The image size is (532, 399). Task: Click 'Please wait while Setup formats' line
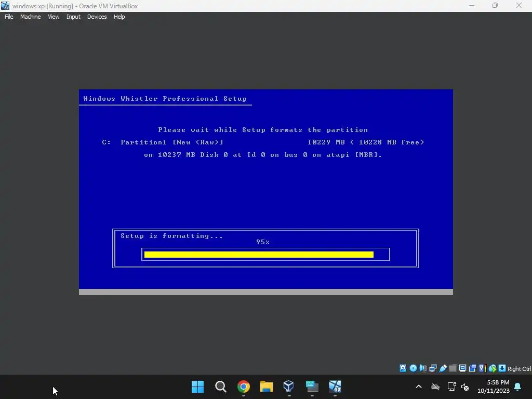pyautogui.click(x=263, y=129)
